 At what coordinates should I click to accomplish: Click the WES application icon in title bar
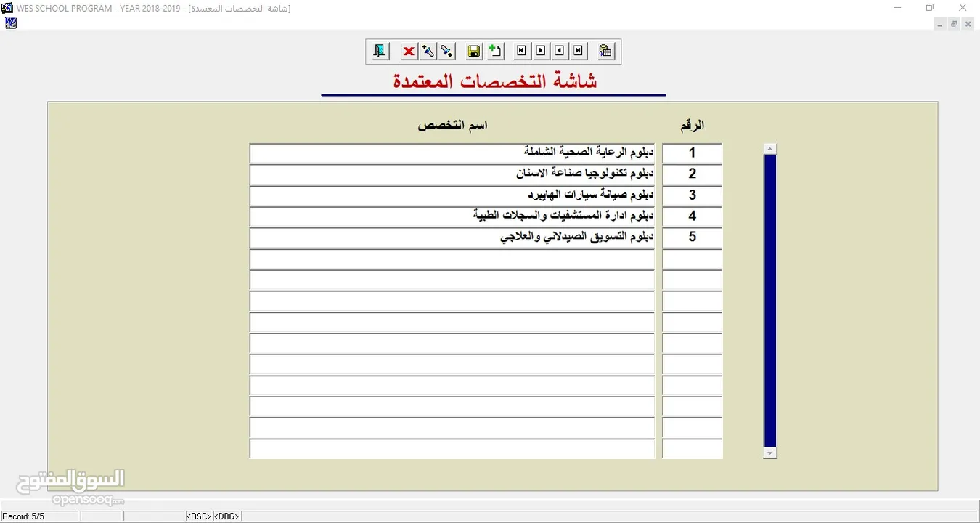pyautogui.click(x=7, y=8)
